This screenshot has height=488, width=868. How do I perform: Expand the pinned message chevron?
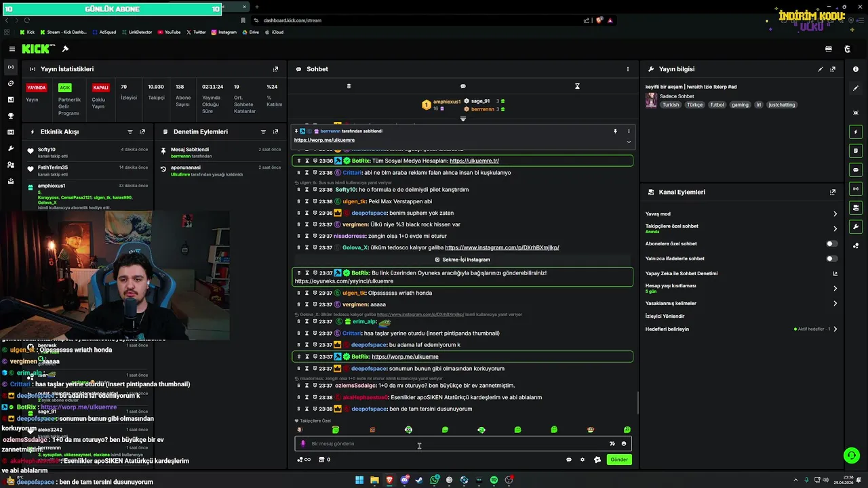pyautogui.click(x=629, y=142)
